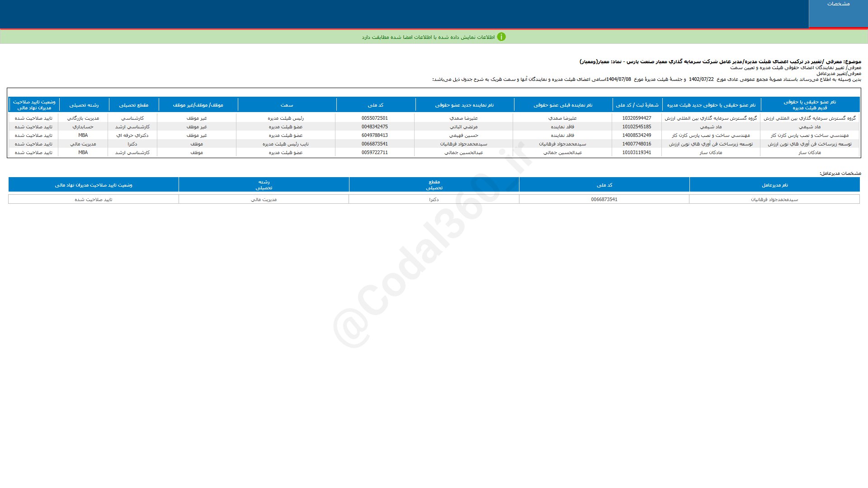
Task: Click دکترای حرفه ای education level cell
Action: coord(132,136)
